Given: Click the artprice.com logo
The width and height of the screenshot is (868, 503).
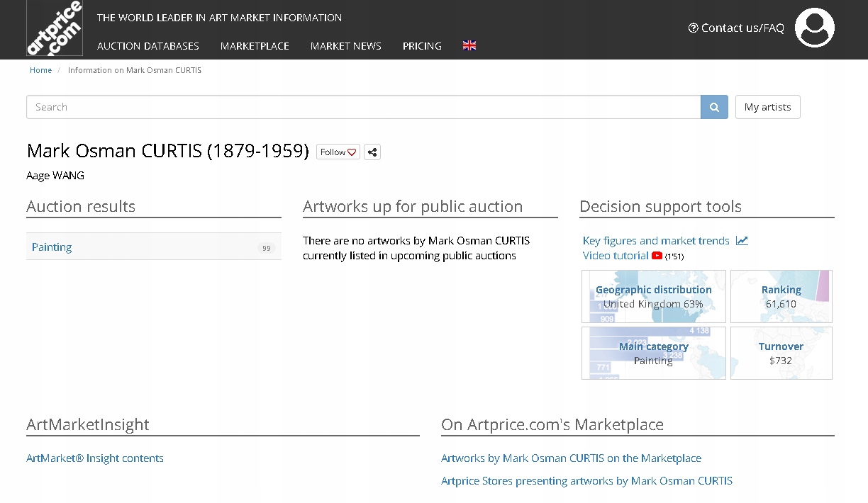Looking at the screenshot, I should (x=55, y=28).
